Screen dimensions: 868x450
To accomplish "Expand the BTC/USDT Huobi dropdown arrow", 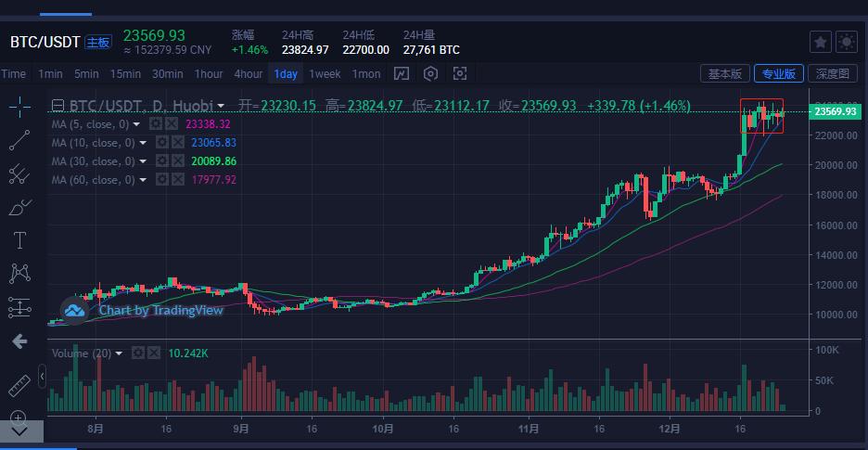I will [221, 107].
